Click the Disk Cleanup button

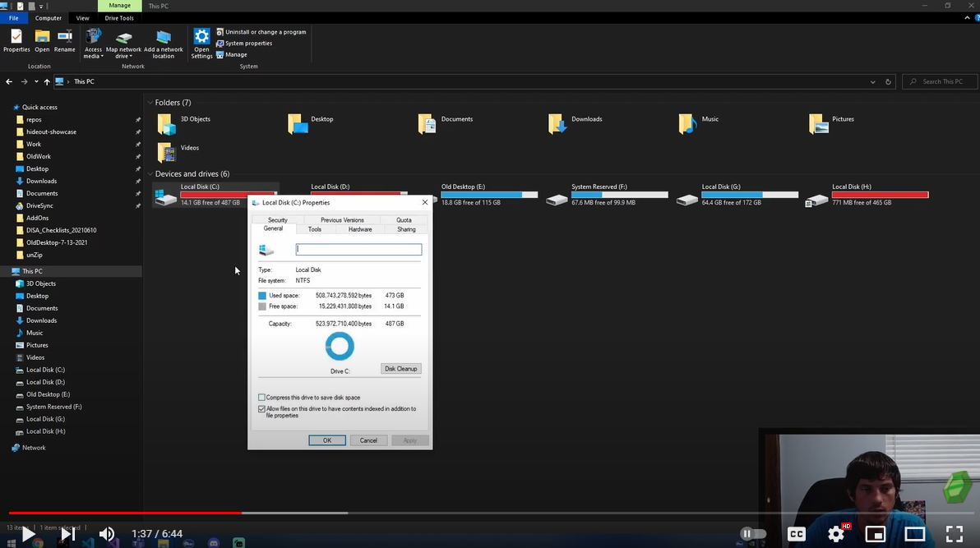401,369
